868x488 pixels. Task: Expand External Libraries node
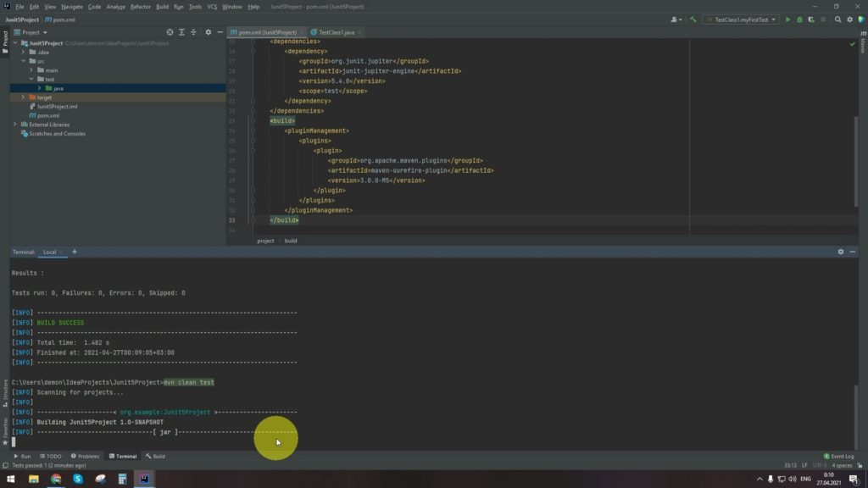click(15, 125)
